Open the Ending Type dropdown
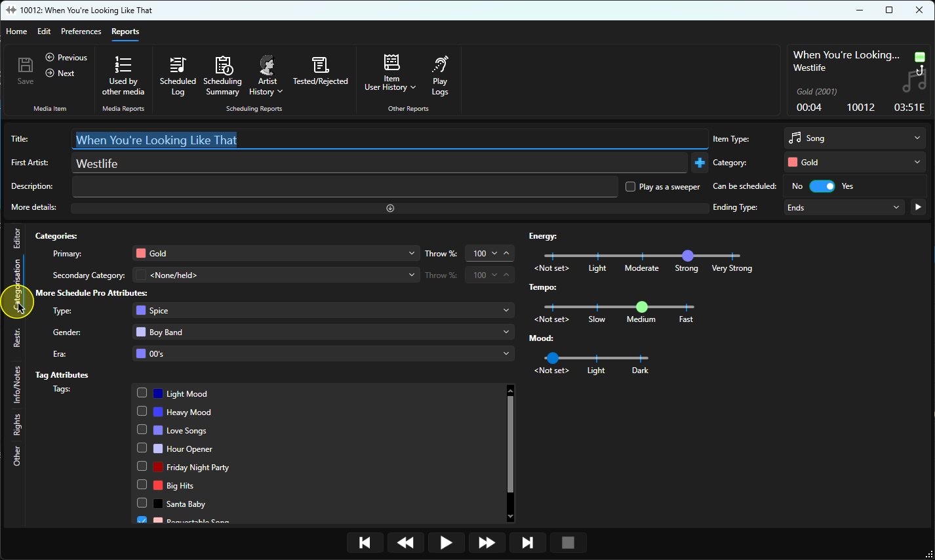Screen dimensions: 935x560 point(845,207)
